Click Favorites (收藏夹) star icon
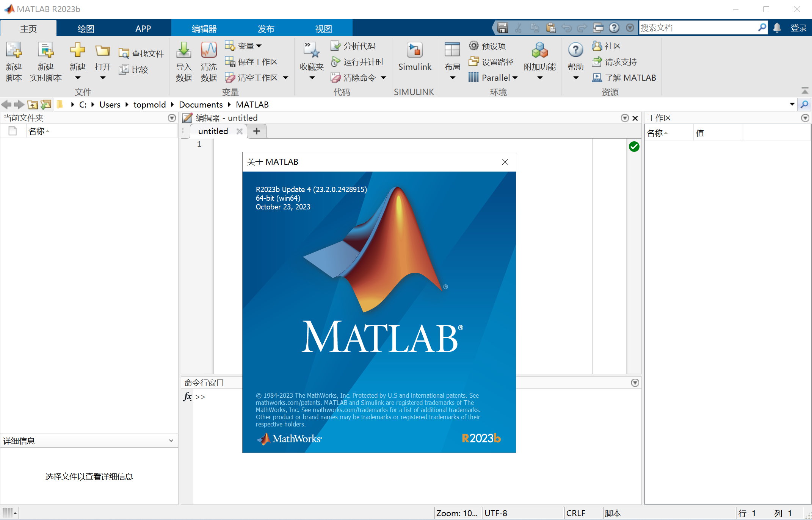Viewport: 812px width, 520px height. click(312, 50)
